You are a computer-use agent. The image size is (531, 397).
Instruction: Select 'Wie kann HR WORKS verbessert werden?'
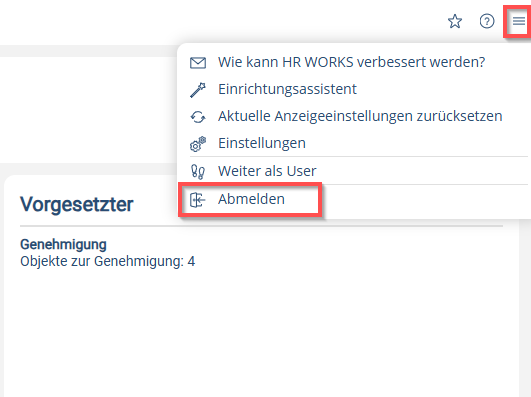click(352, 62)
